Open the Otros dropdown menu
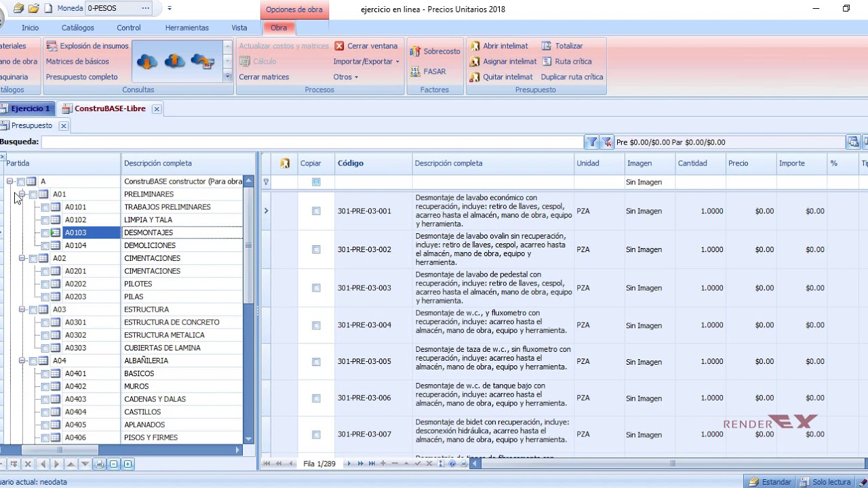The height and width of the screenshot is (488, 868). pos(346,77)
